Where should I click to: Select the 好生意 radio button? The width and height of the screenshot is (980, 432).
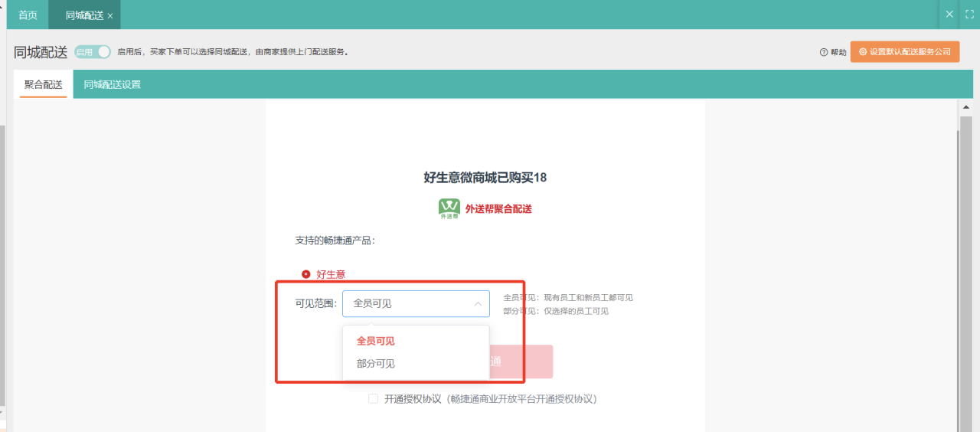tap(306, 274)
